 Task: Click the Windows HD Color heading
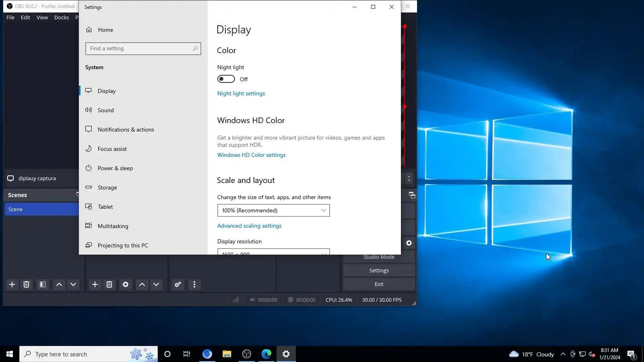click(x=251, y=120)
